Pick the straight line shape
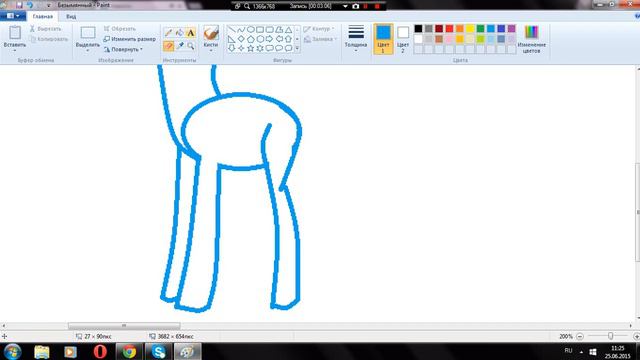 (231, 30)
